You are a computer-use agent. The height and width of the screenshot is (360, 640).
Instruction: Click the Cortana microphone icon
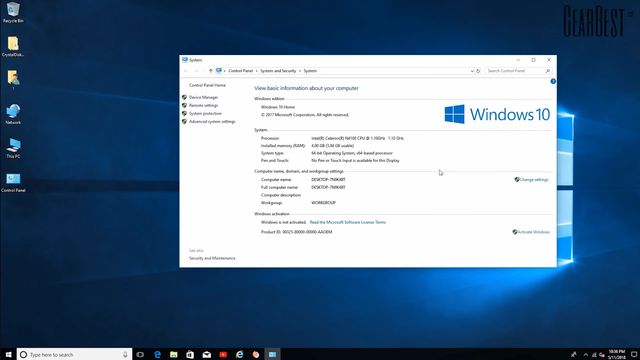point(125,355)
